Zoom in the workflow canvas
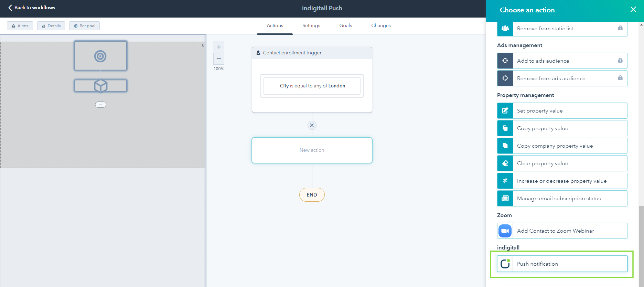The height and width of the screenshot is (287, 644). [x=219, y=47]
